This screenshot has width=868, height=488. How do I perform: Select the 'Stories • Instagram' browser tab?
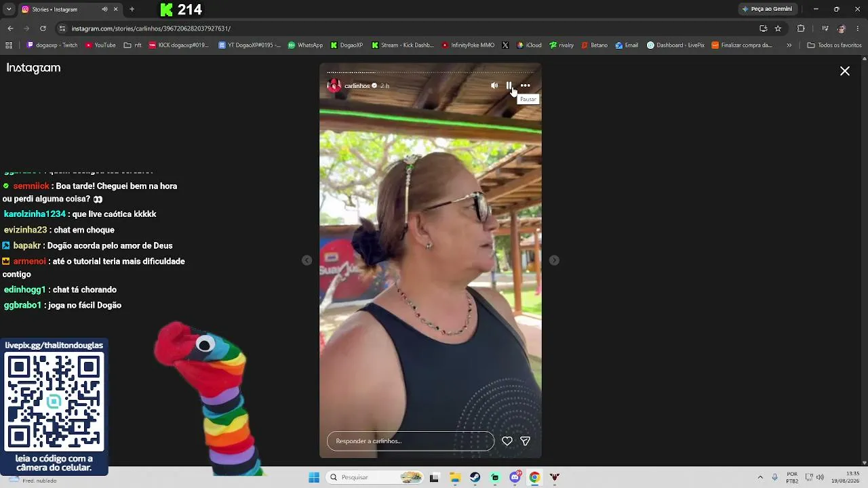coord(70,9)
